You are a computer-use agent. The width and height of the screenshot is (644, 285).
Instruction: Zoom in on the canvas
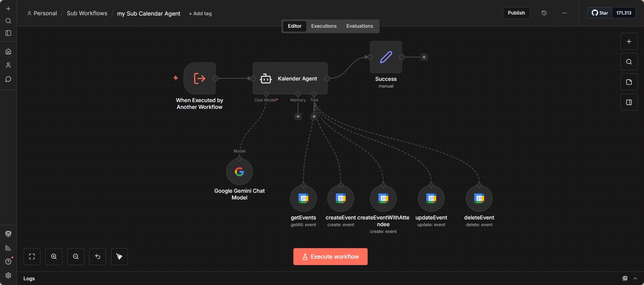(54, 257)
